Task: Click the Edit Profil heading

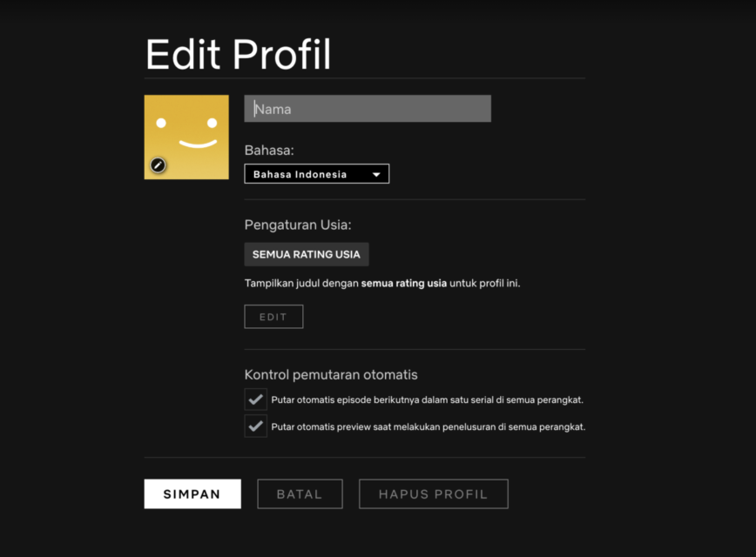Action: [238, 55]
